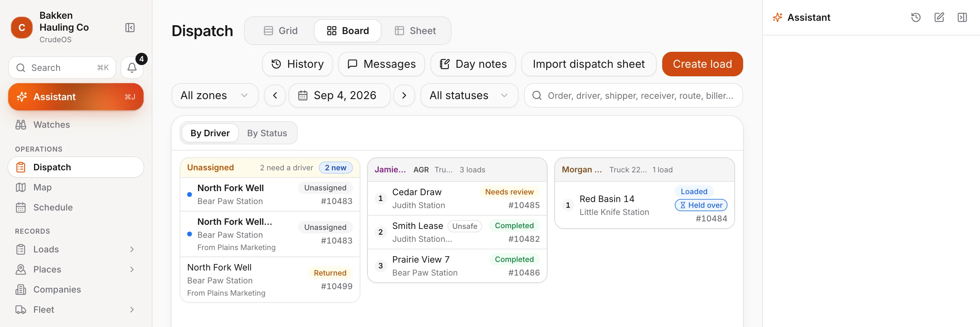Open the Cedar Draw load #10485
Viewport: 980px width, 327px height.
(457, 199)
